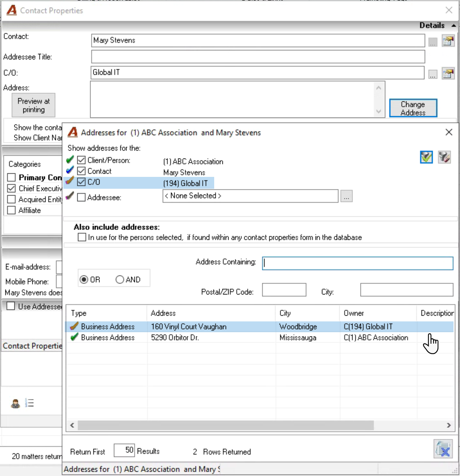
Task: Select the 160 Vinyl Court Vaughan row
Action: click(259, 326)
